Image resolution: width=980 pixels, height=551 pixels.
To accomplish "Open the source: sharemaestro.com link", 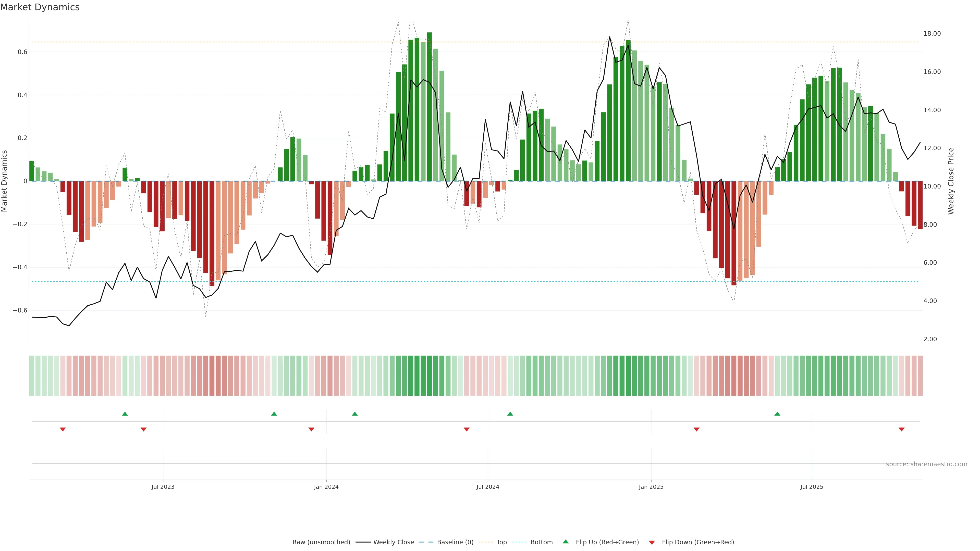I will pyautogui.click(x=926, y=464).
